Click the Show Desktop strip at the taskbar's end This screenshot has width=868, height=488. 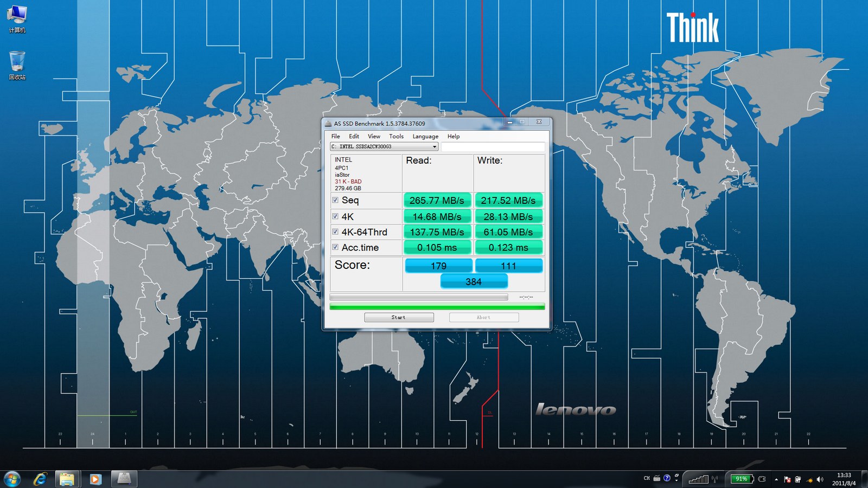pos(864,479)
